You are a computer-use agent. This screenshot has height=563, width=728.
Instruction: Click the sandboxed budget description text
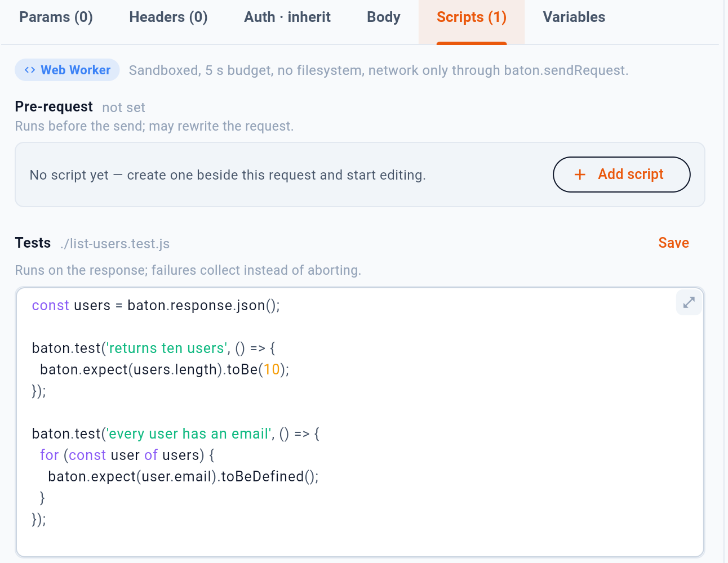[x=379, y=70]
